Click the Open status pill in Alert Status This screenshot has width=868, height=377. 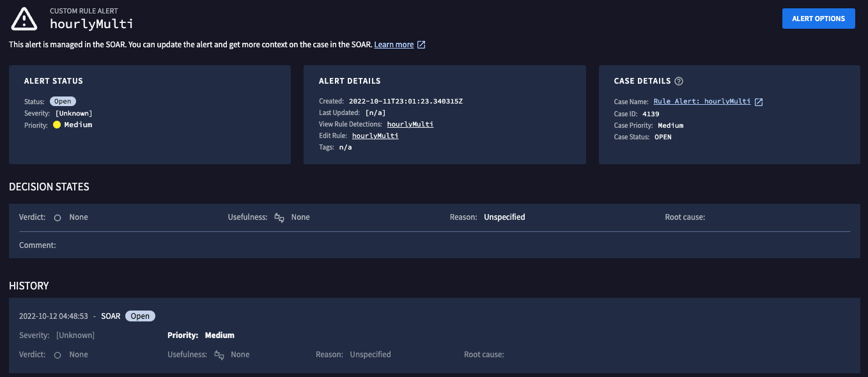coord(62,100)
